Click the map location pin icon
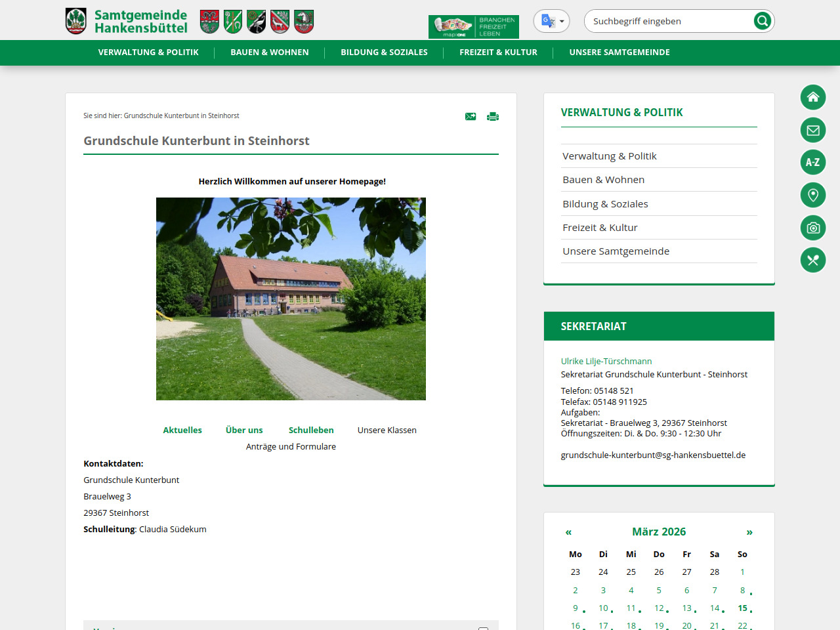Viewport: 840px width, 630px height. pyautogui.click(x=812, y=195)
